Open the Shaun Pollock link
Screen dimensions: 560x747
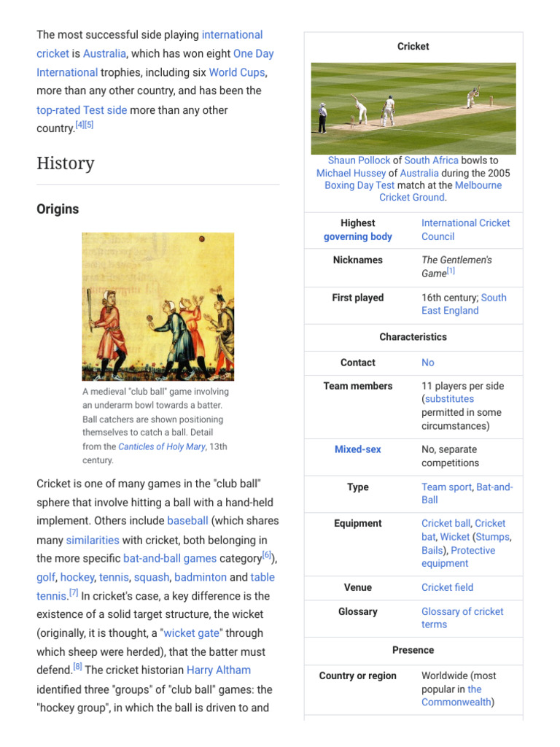[359, 160]
